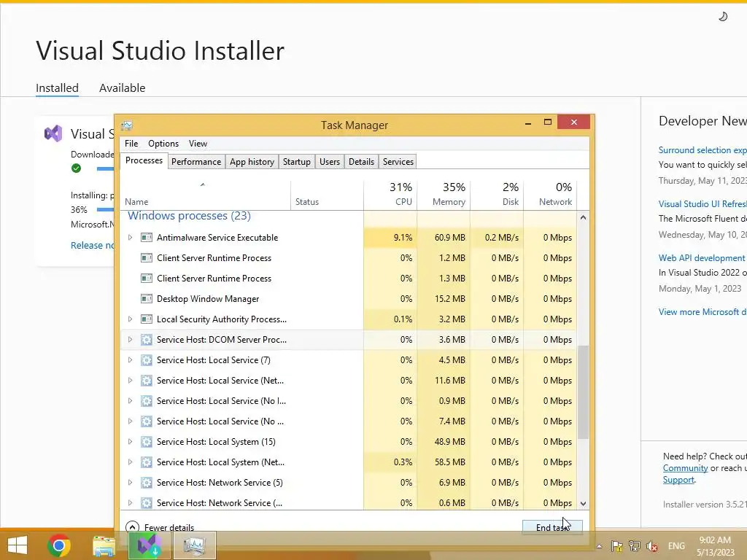Expand Antimalware Service Executable row
Viewport: 747px width, 560px height.
[x=130, y=237]
